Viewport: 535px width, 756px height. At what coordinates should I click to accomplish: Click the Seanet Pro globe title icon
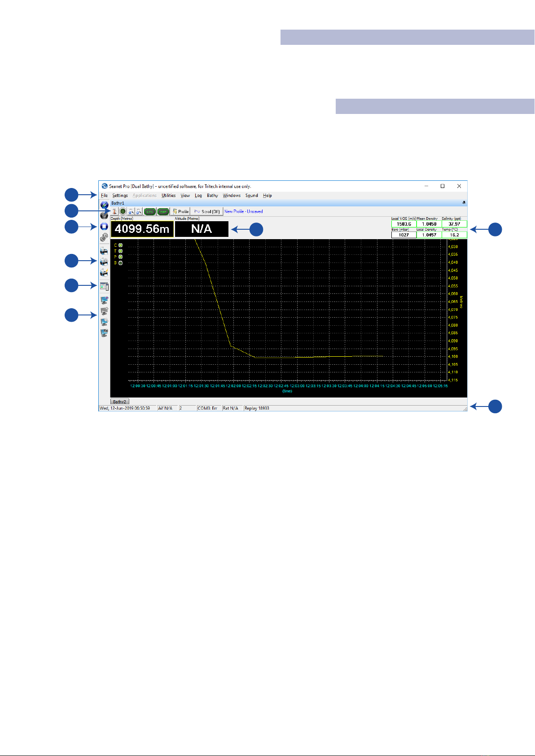(x=105, y=186)
